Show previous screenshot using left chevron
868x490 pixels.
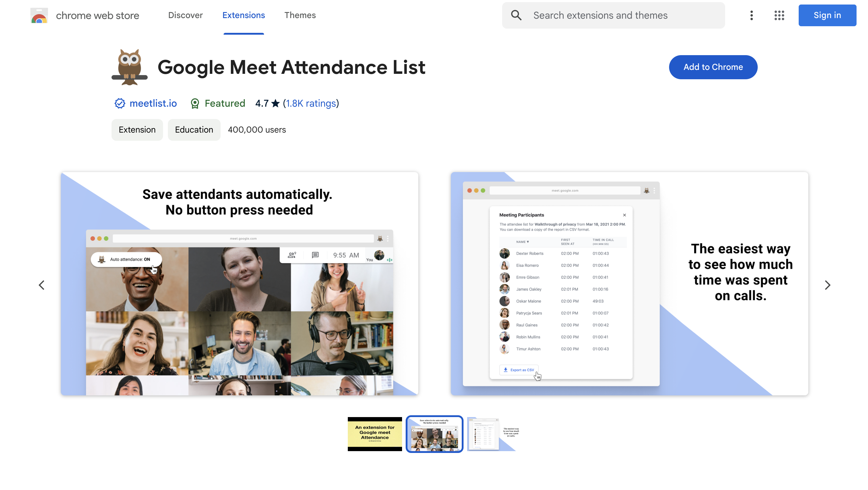[41, 285]
